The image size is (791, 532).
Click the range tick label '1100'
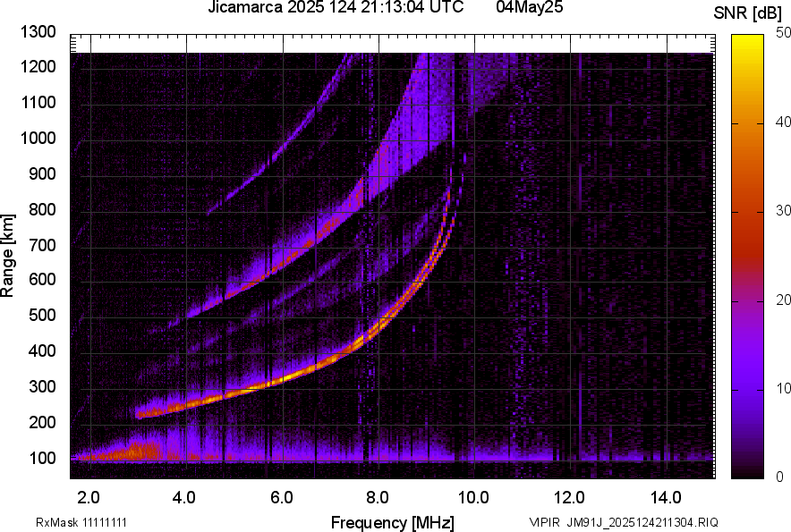(x=38, y=102)
